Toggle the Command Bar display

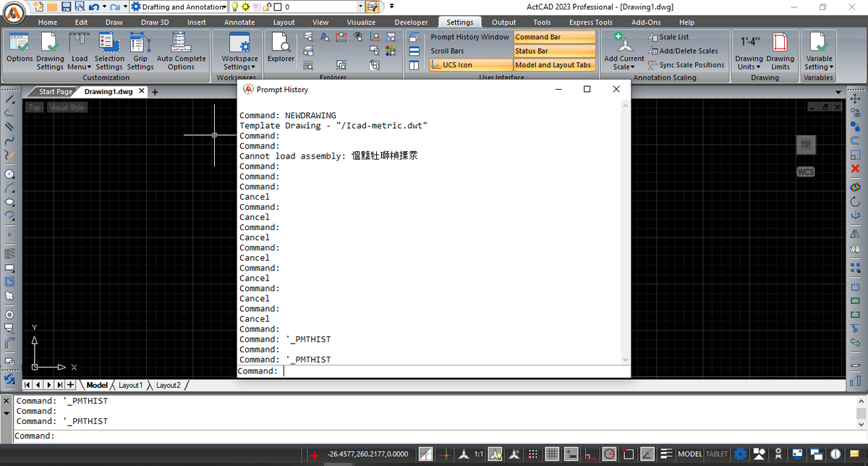click(554, 37)
